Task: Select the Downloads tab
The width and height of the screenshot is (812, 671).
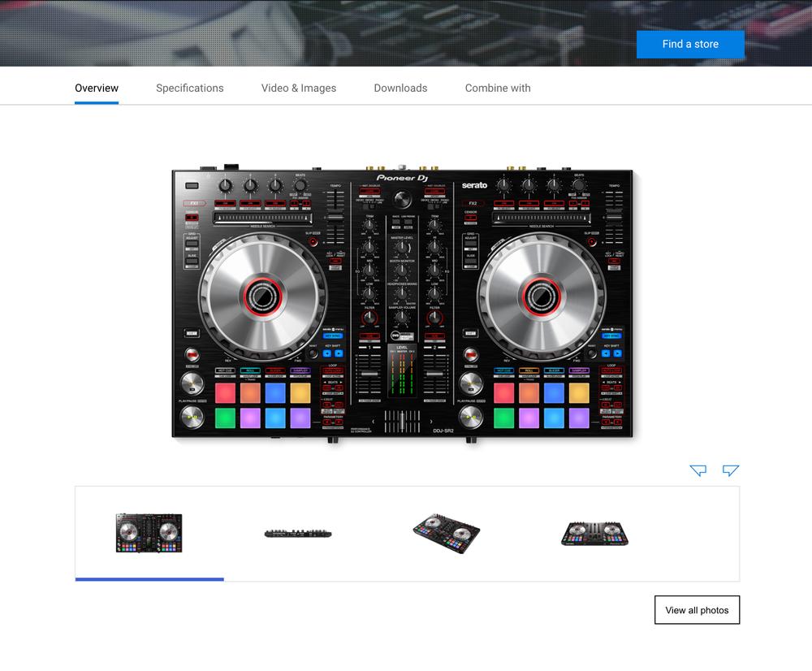Action: [401, 88]
